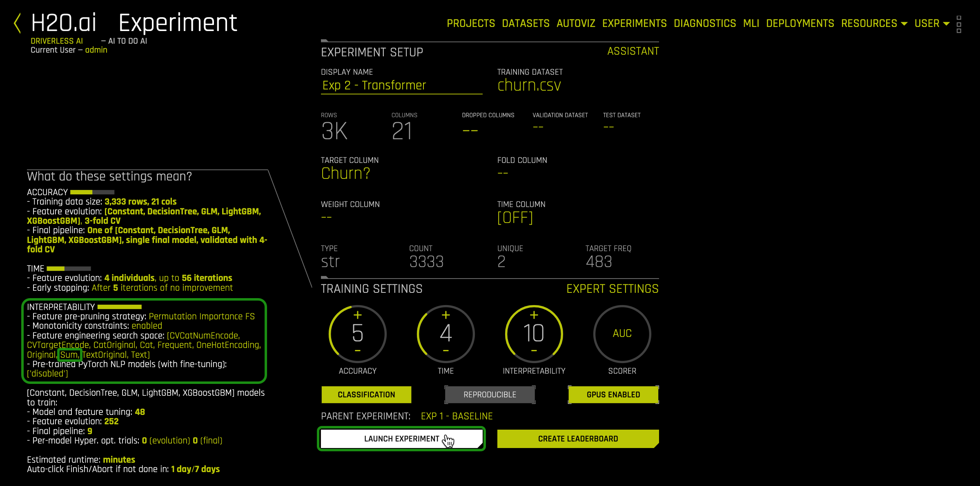Go to the Deployments page
Screen dimensions: 980x486
800,23
